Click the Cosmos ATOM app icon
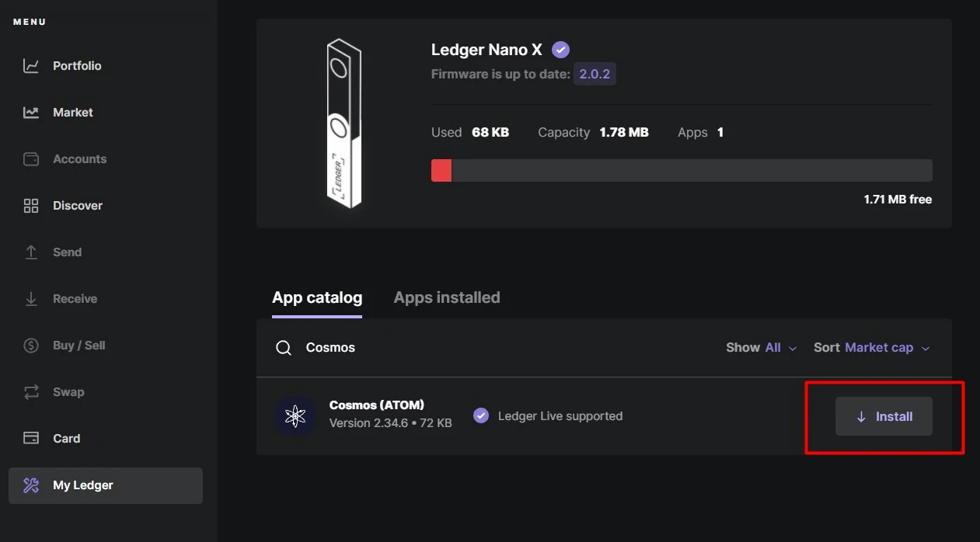The width and height of the screenshot is (980, 542). [295, 416]
